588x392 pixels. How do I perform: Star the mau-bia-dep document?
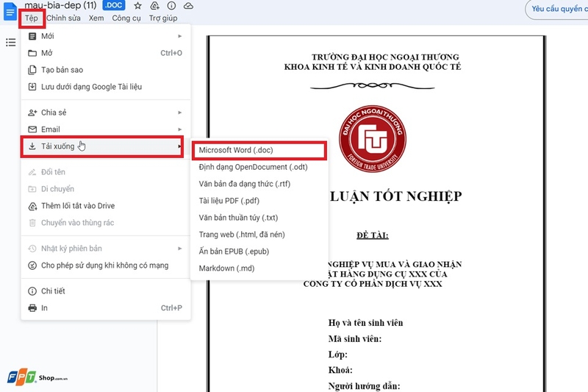point(138,6)
